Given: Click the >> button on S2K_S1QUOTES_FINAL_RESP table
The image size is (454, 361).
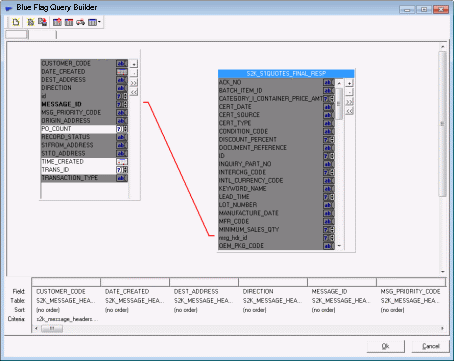Looking at the screenshot, I should pyautogui.click(x=349, y=102).
